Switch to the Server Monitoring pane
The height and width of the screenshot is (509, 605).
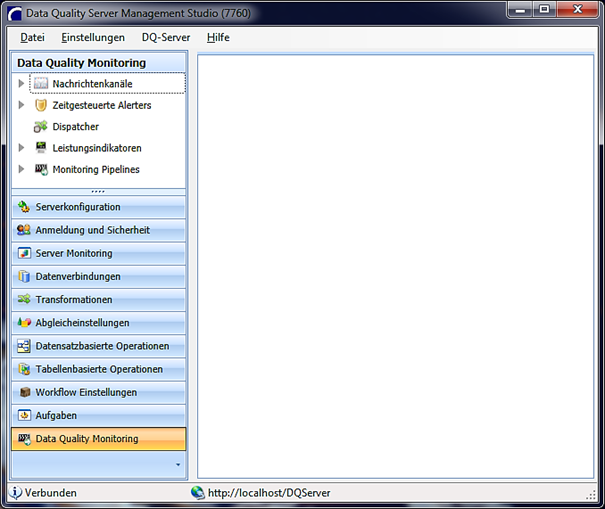(99, 253)
